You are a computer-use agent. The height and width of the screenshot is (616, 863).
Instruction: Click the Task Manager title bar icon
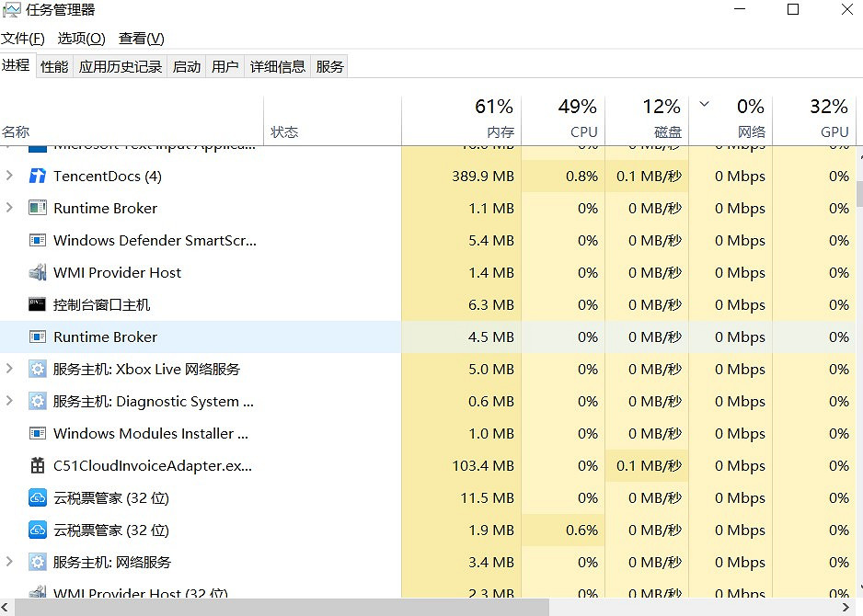click(12, 10)
